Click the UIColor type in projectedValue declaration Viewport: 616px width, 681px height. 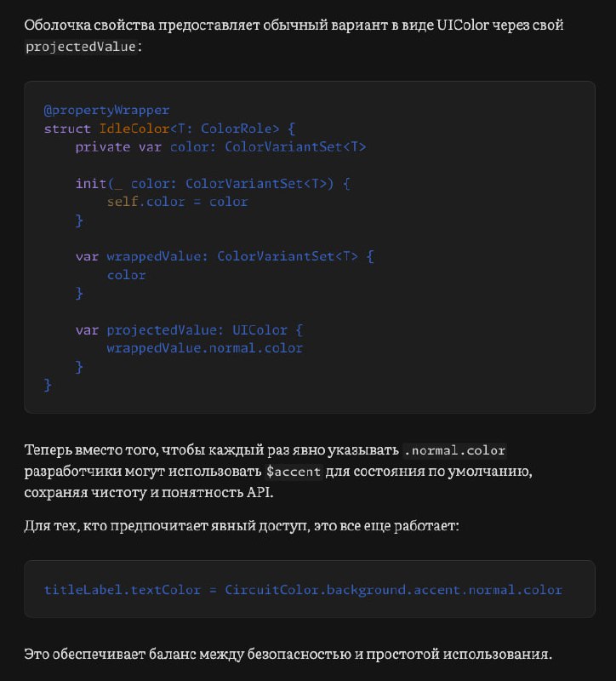(x=260, y=330)
